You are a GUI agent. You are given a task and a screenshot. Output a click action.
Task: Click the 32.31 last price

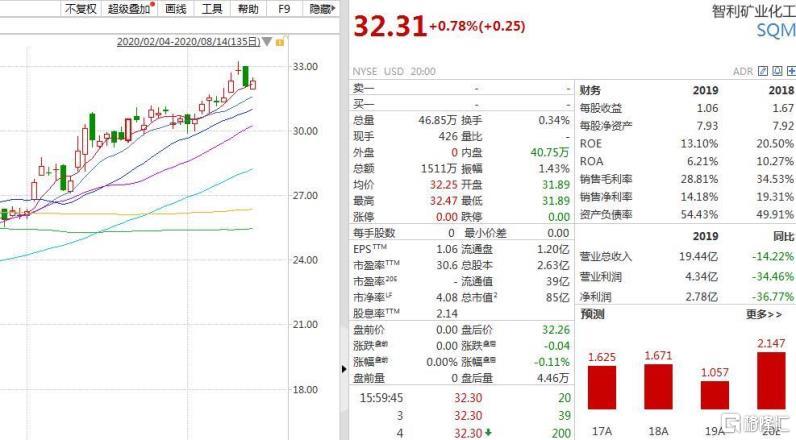pyautogui.click(x=389, y=26)
